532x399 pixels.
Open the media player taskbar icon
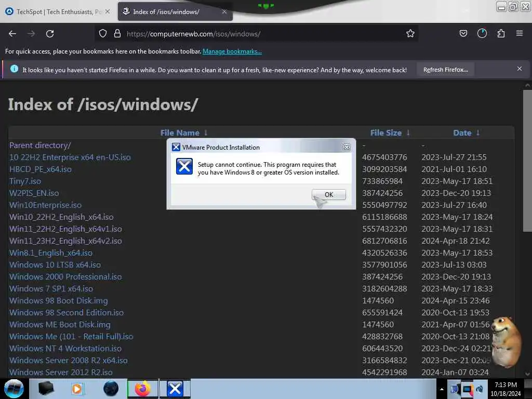[x=77, y=389]
